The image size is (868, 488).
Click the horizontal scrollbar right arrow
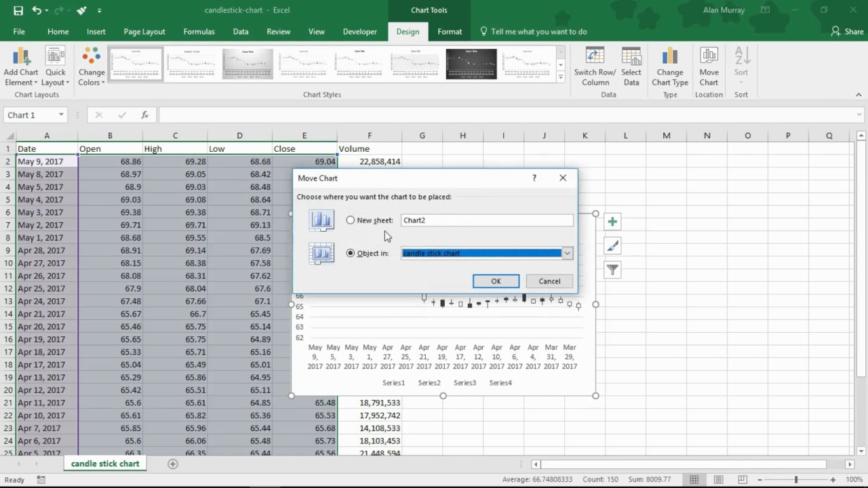850,464
